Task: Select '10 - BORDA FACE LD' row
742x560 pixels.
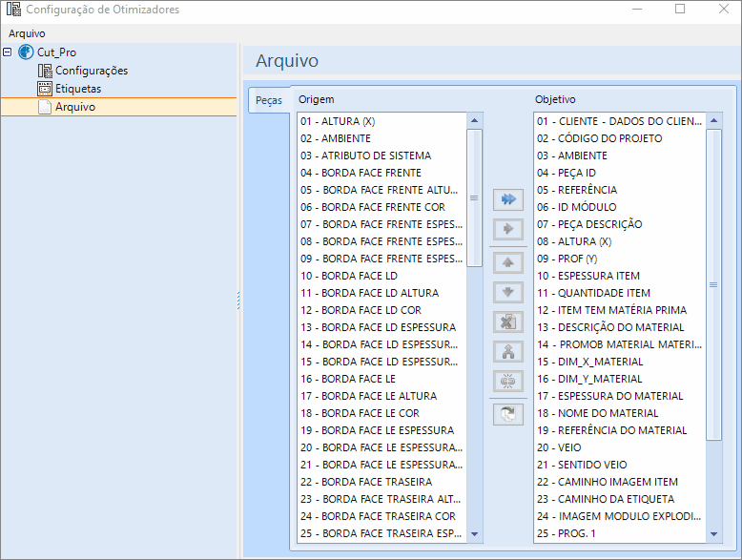Action: [381, 276]
